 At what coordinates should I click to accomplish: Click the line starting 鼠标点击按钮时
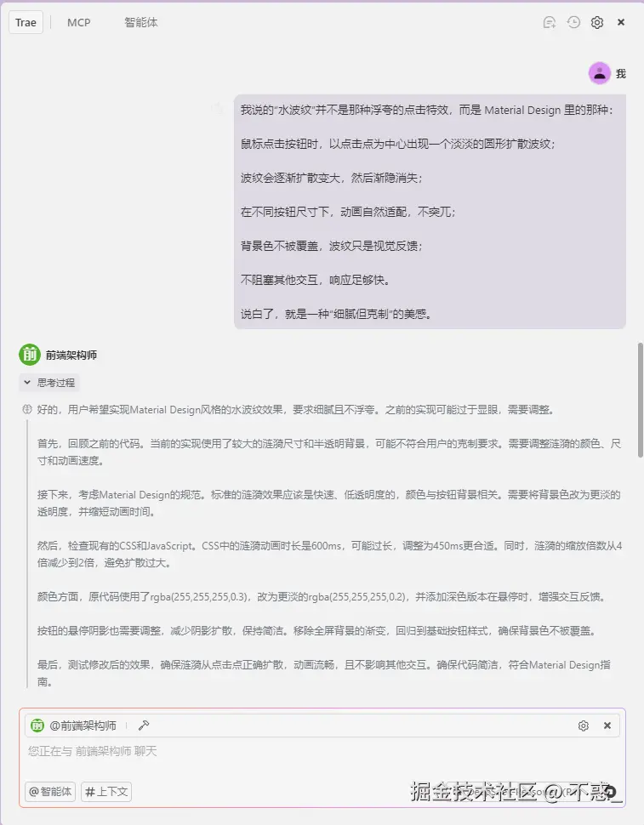point(398,145)
